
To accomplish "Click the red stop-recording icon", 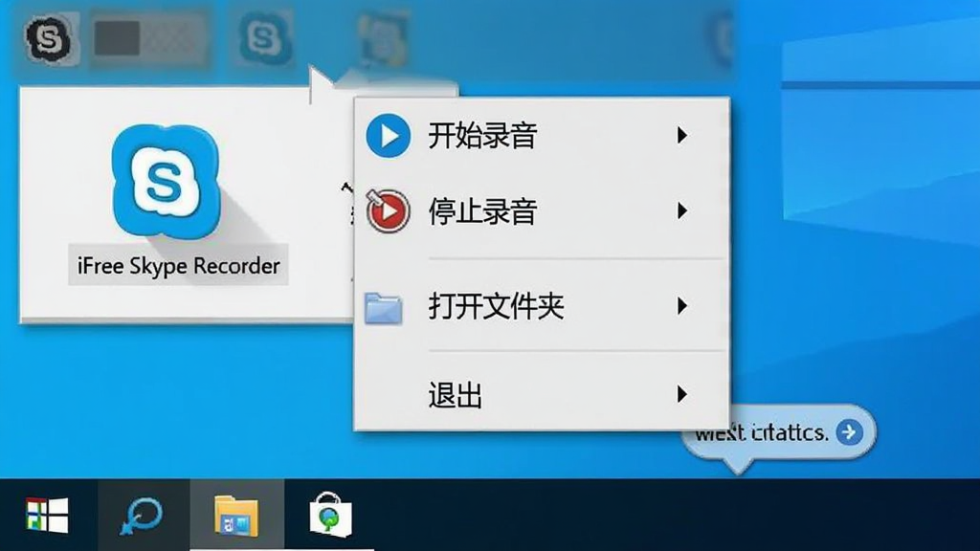I will [388, 211].
